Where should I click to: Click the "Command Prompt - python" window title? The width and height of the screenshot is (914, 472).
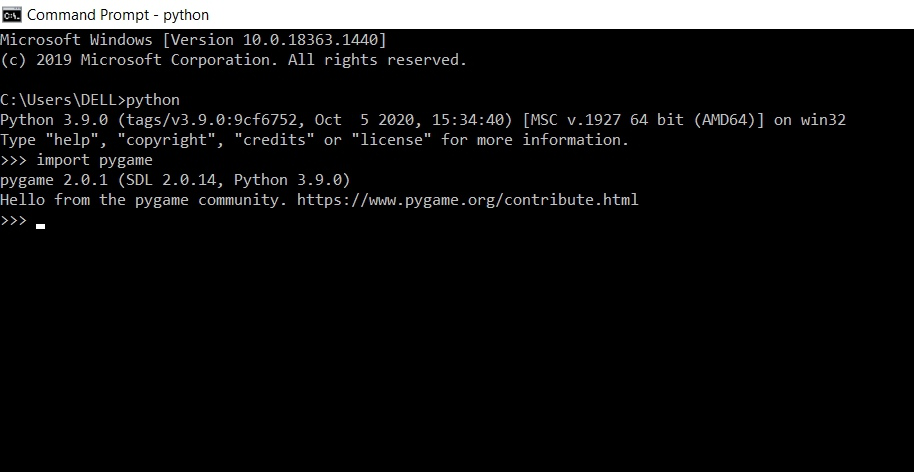tap(118, 15)
